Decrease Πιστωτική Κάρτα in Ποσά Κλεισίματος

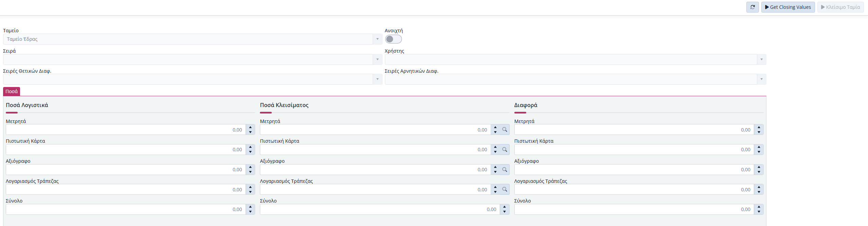click(x=495, y=152)
